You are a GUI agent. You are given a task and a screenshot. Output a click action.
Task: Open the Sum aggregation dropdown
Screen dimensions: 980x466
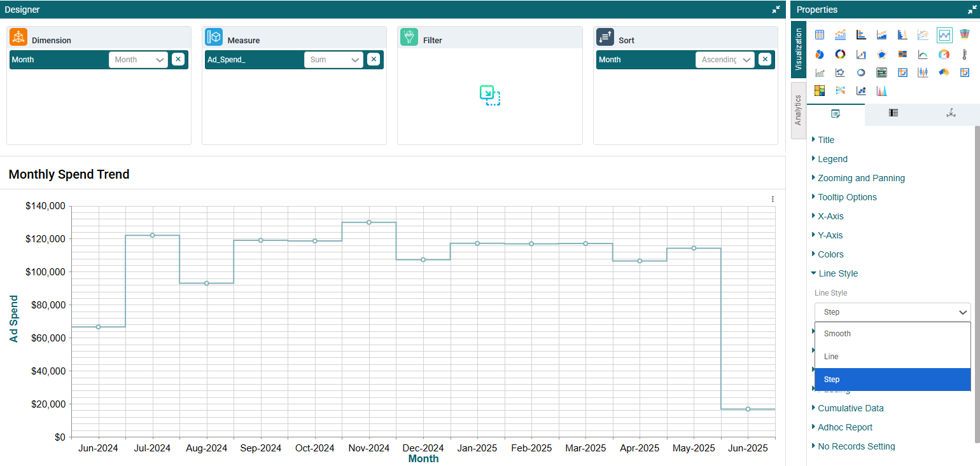pos(333,60)
